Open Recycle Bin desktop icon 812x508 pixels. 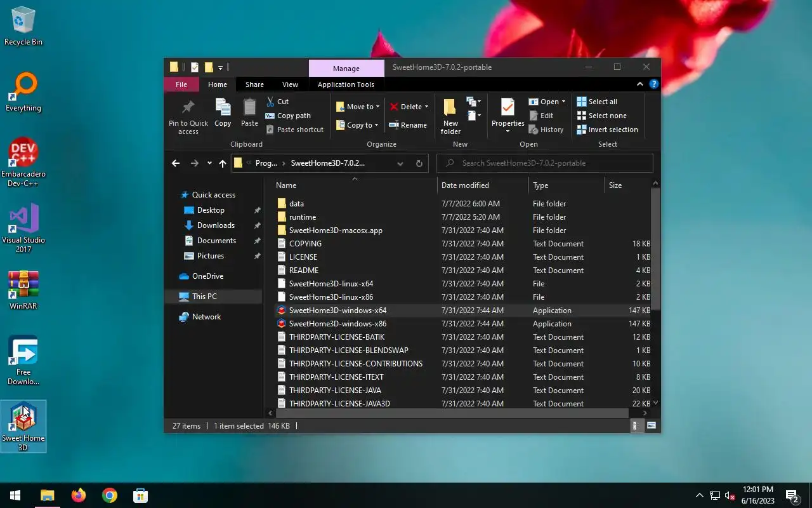coord(23,27)
